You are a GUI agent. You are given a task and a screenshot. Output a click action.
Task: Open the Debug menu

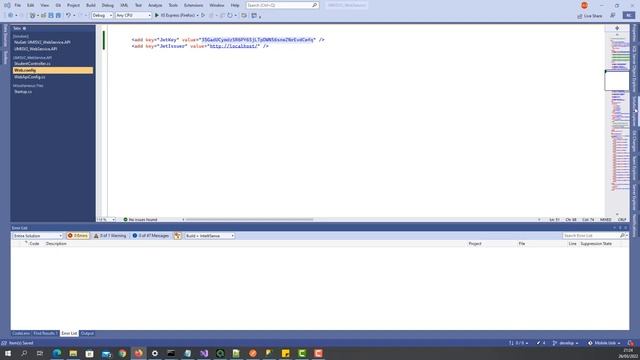coord(108,5)
